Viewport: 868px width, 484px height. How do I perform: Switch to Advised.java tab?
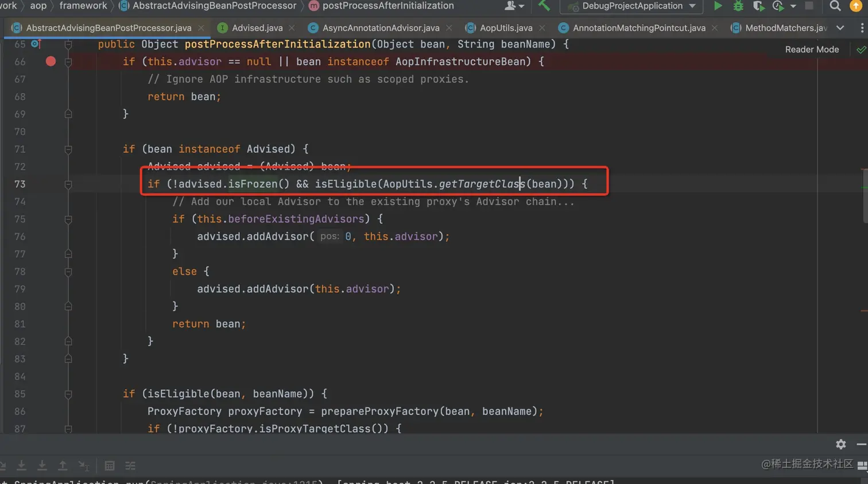(257, 28)
